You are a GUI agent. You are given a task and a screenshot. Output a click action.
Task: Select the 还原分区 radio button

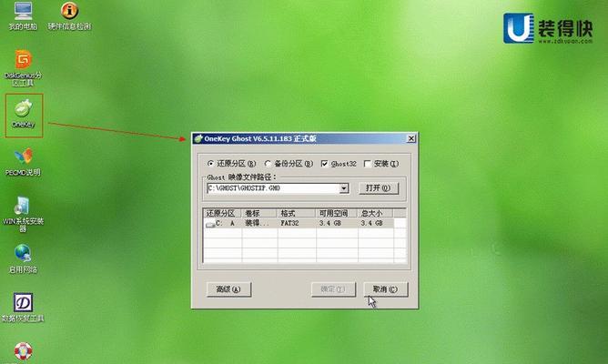pos(210,164)
